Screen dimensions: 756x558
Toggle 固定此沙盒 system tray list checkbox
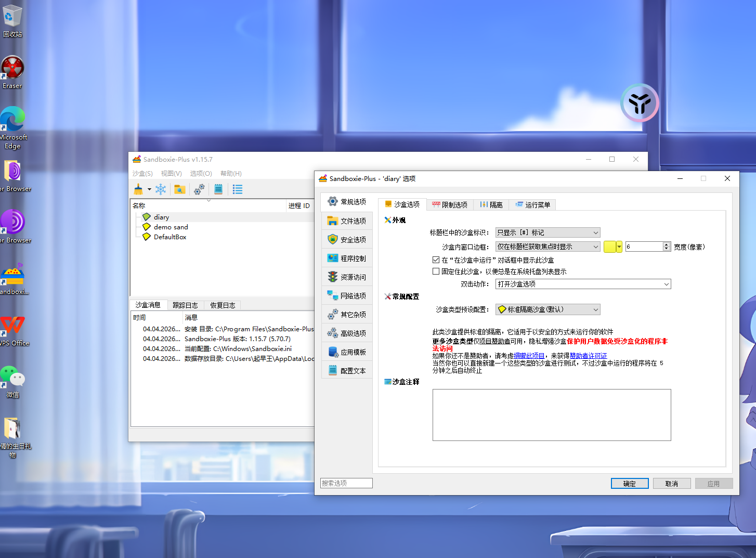click(x=436, y=271)
